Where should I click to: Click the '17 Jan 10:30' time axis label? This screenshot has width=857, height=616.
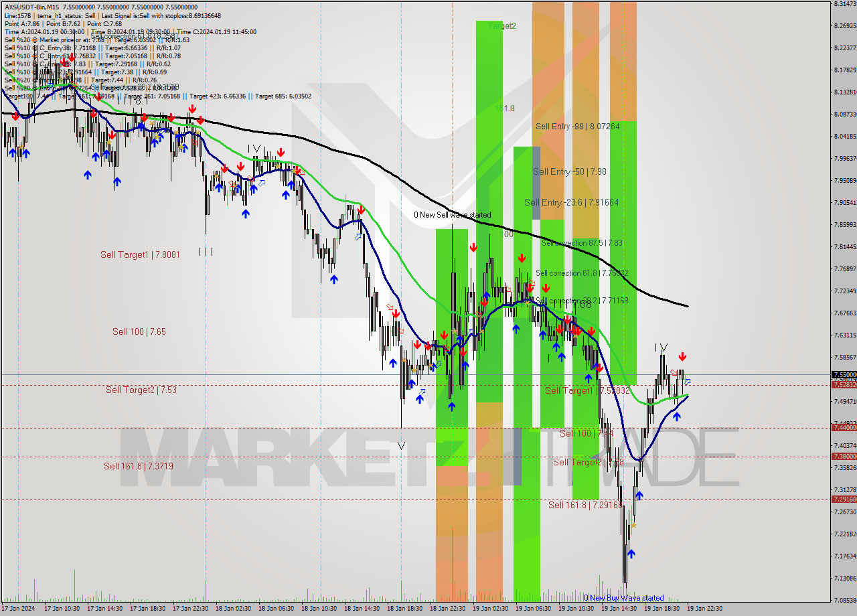pyautogui.click(x=62, y=609)
